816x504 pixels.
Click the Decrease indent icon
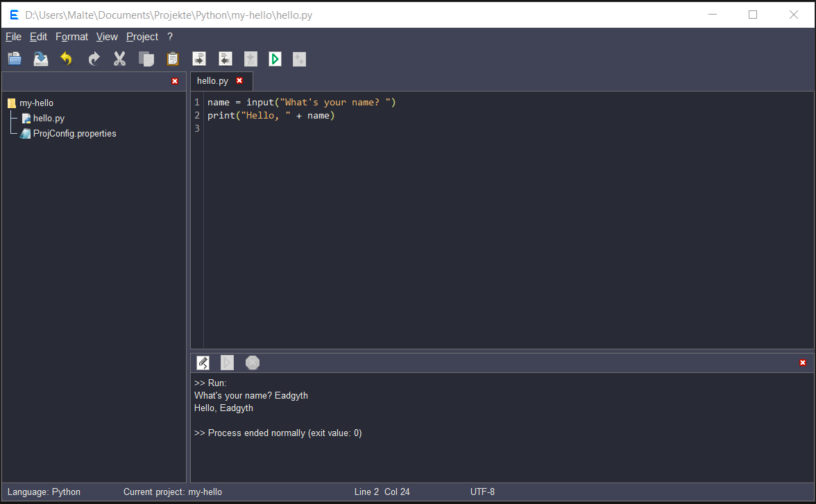[226, 59]
